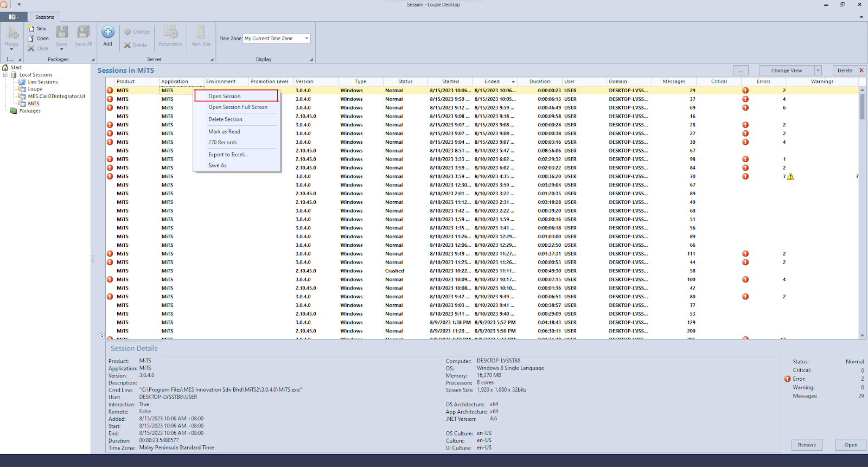This screenshot has height=467, width=868.
Task: Choose Open Session from the context menu
Action: pos(237,96)
